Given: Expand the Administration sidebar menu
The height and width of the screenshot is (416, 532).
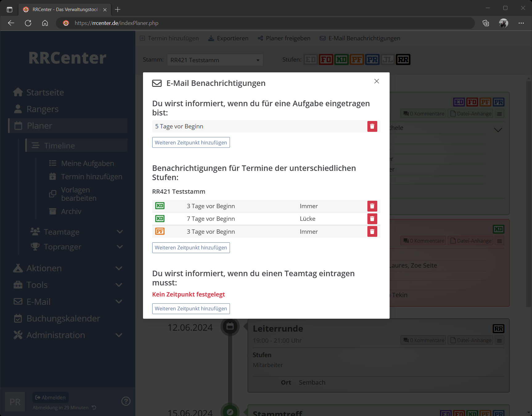Looking at the screenshot, I should [119, 335].
